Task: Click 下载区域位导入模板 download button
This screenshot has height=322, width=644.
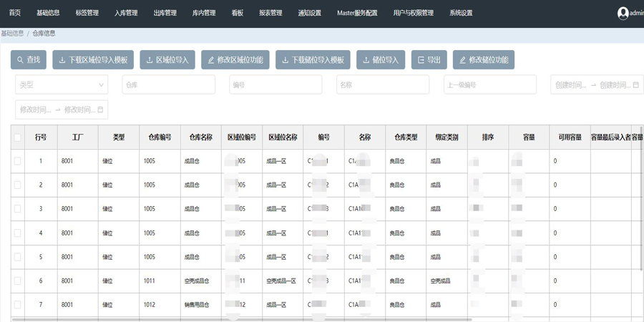Action: [x=93, y=60]
